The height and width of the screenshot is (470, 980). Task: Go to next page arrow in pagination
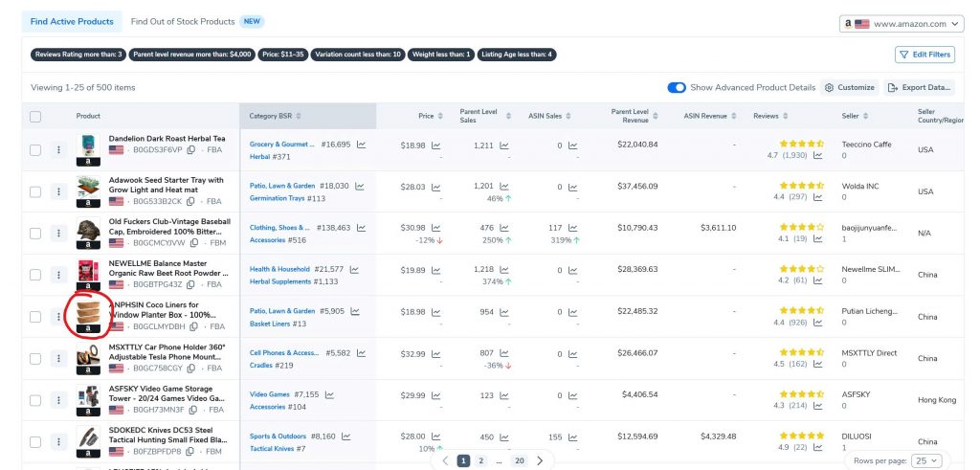[540, 460]
